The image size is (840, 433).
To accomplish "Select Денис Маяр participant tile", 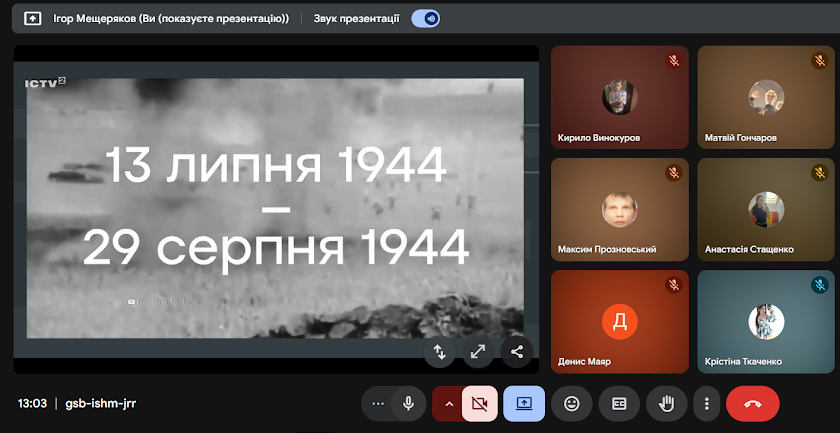I will (x=620, y=321).
